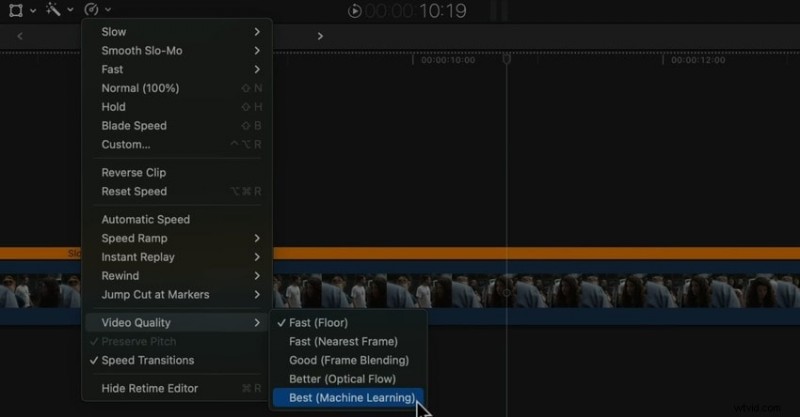Click the Enhancements magic wand icon
This screenshot has width=800, height=417.
[x=53, y=9]
